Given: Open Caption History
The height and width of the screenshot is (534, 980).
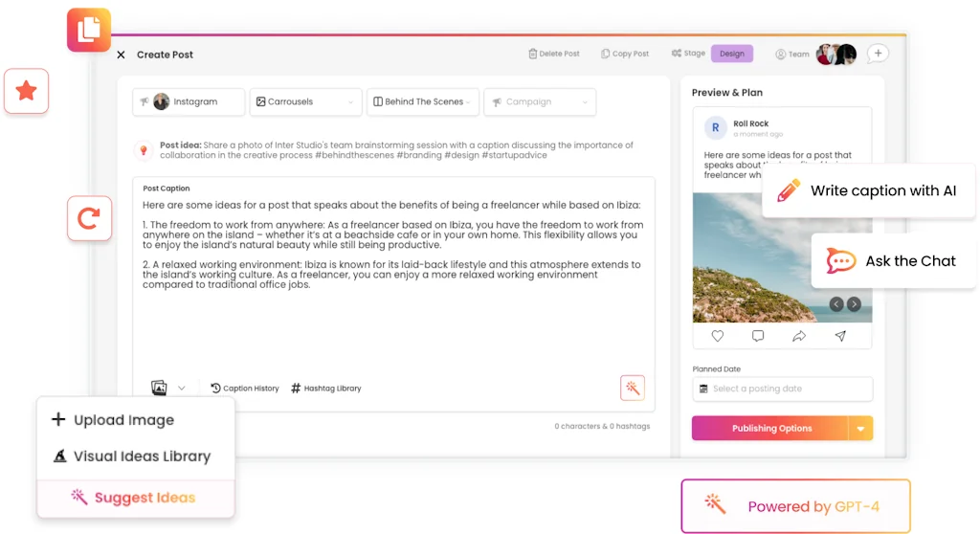Looking at the screenshot, I should point(244,389).
